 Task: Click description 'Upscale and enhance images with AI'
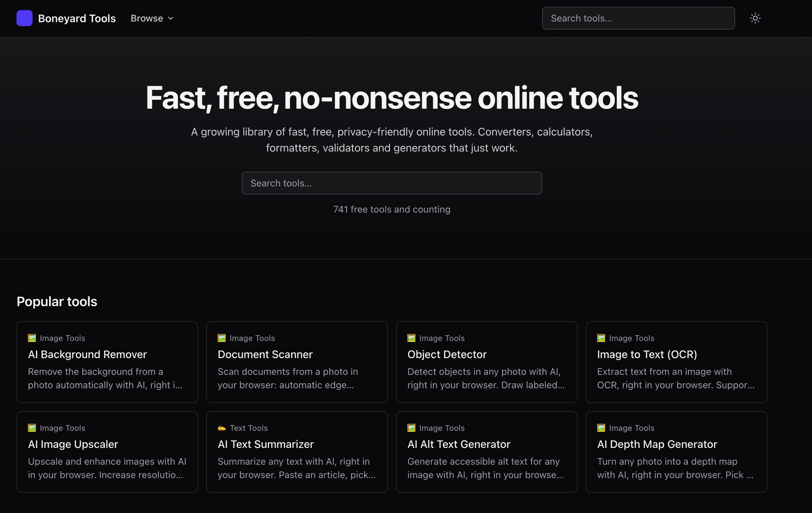[x=107, y=468]
